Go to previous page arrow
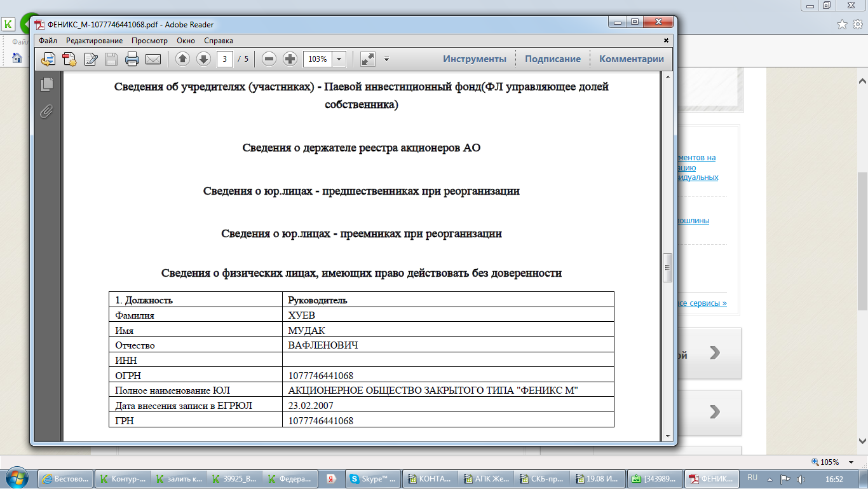 pyautogui.click(x=182, y=59)
